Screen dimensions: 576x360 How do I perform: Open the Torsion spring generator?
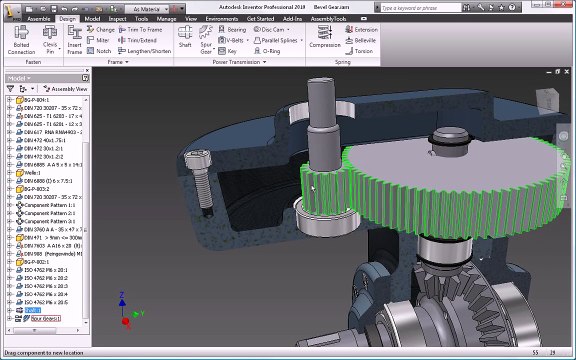coord(359,51)
